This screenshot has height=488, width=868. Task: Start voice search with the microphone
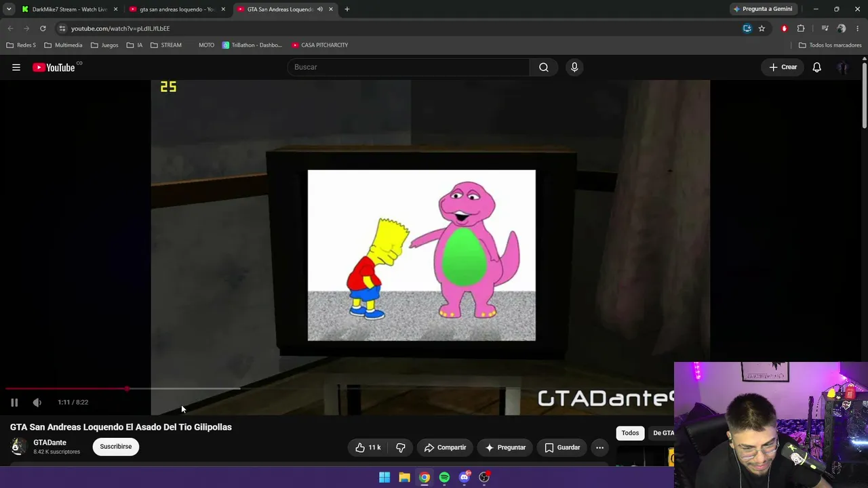[574, 67]
